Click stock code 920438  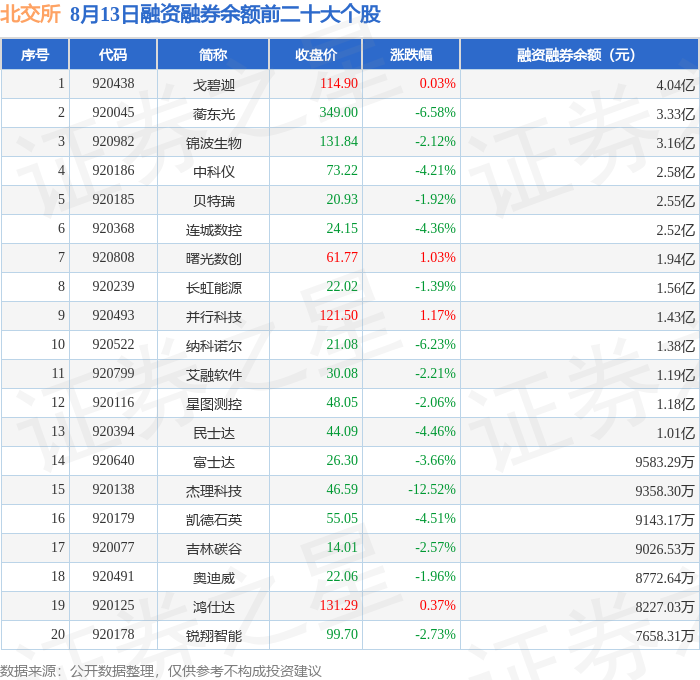[113, 83]
